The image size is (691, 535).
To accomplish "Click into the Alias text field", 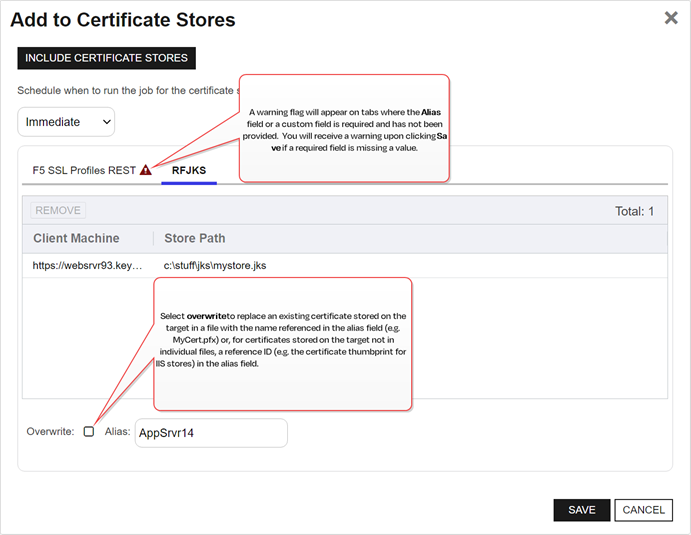I will [x=210, y=433].
